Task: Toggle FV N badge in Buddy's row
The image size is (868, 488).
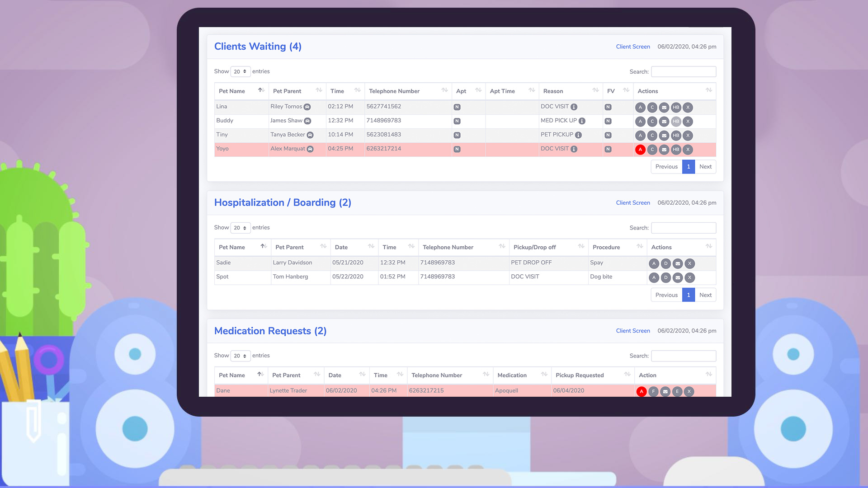Action: pos(608,122)
